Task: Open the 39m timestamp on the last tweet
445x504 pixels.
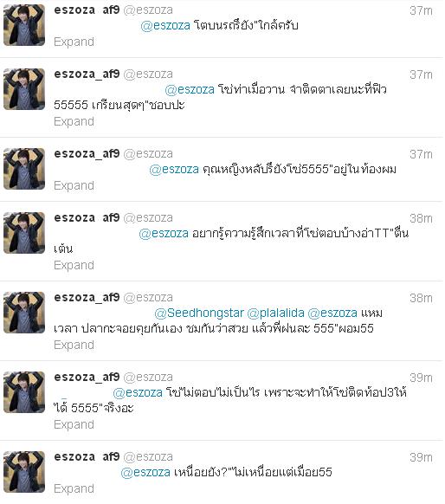Action: pos(421,457)
